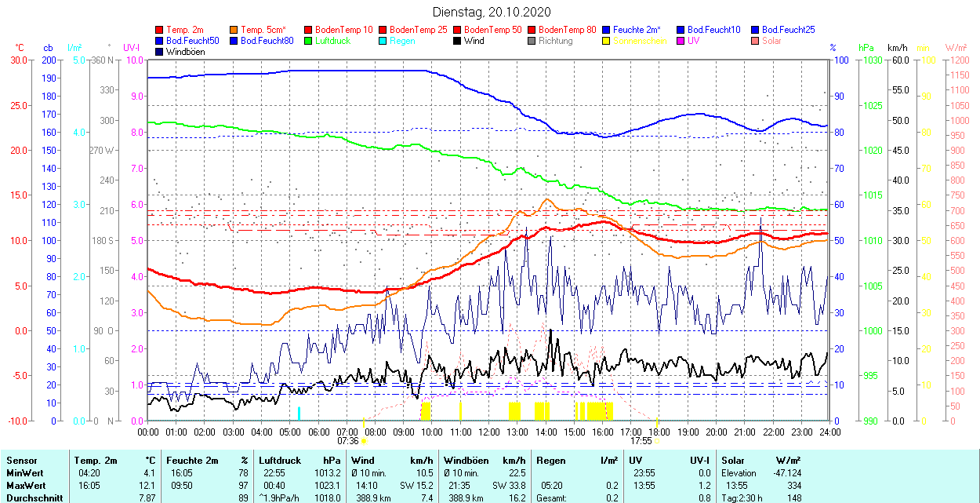The image size is (980, 503).
Task: Click the 17:55 sunset time marker
Action: pos(641,441)
